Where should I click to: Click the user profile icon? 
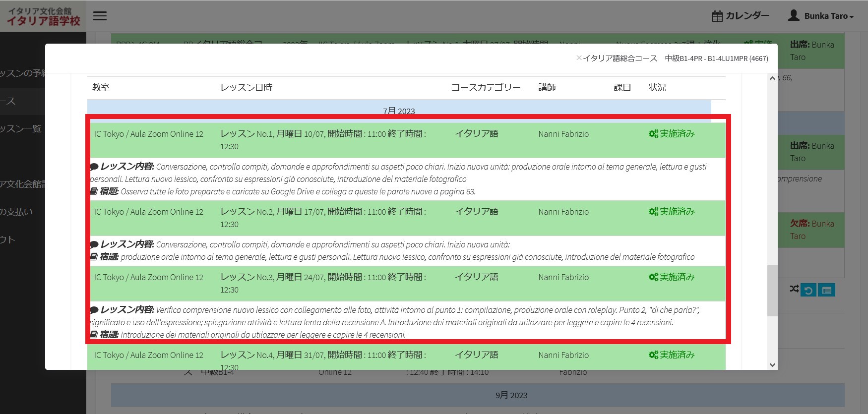794,15
